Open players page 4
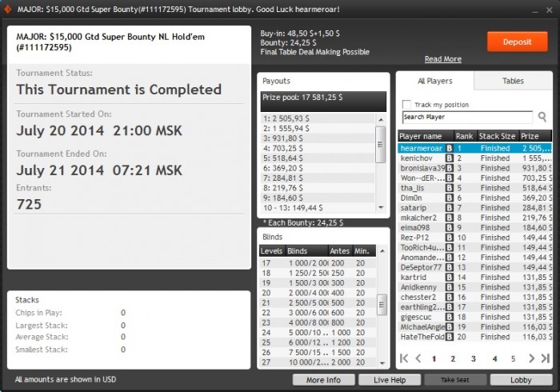 pos(494,358)
